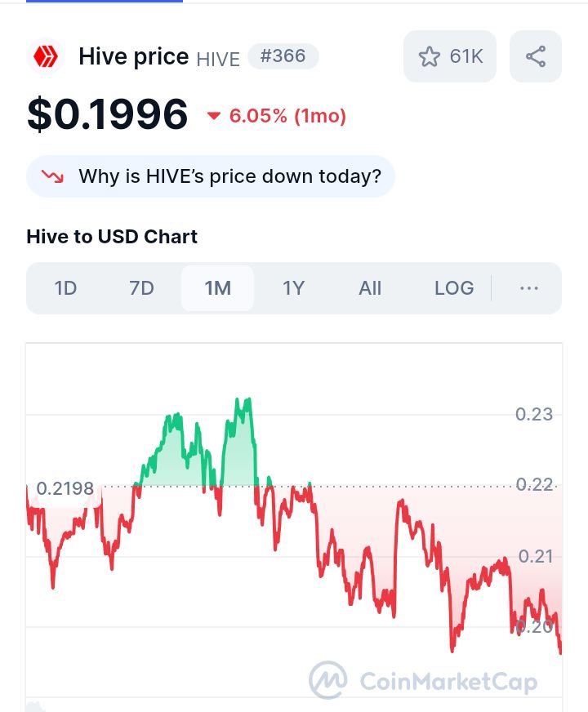Toggle the LOG scale option
This screenshot has width=588, height=712.
pyautogui.click(x=454, y=288)
